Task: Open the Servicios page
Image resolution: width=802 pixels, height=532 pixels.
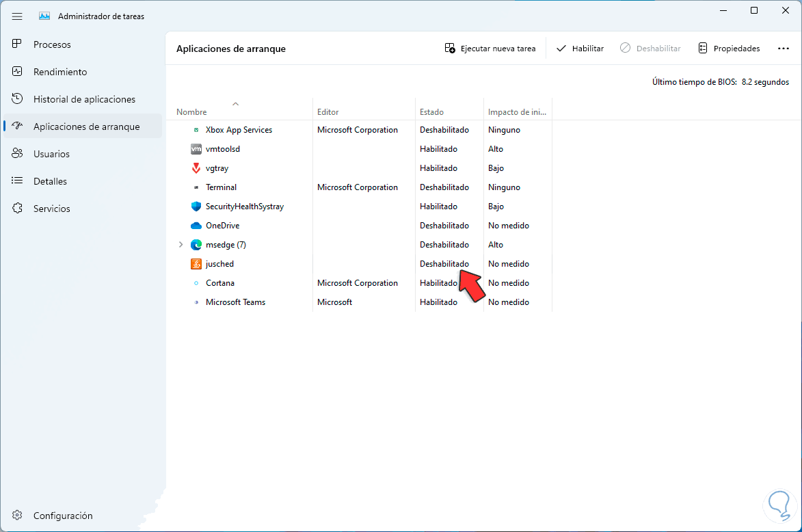Action: 82,209
